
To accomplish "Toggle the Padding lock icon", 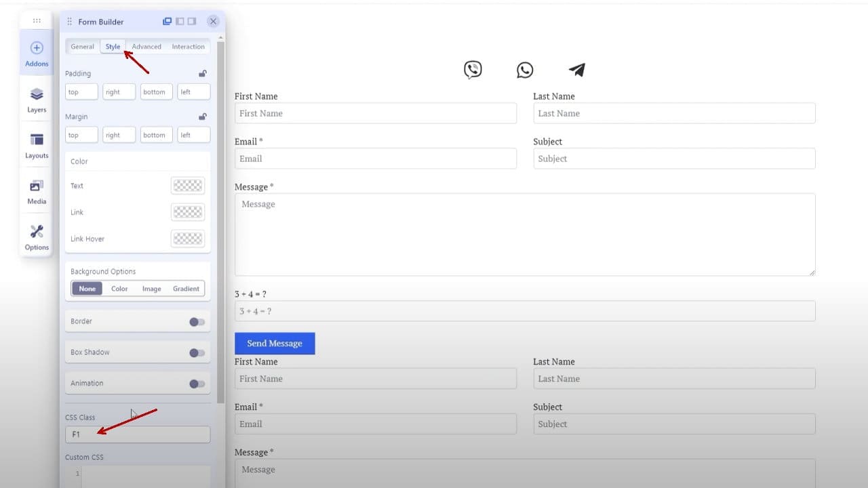I will (202, 73).
